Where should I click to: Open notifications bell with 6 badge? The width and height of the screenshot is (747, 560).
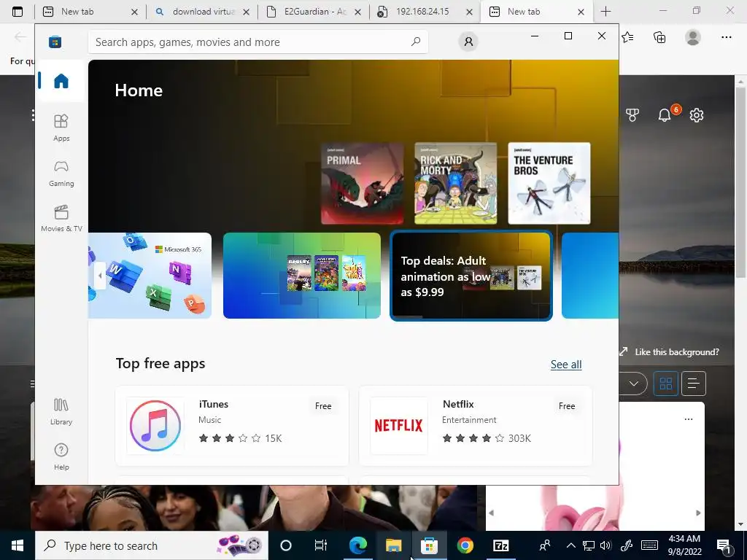pyautogui.click(x=665, y=114)
